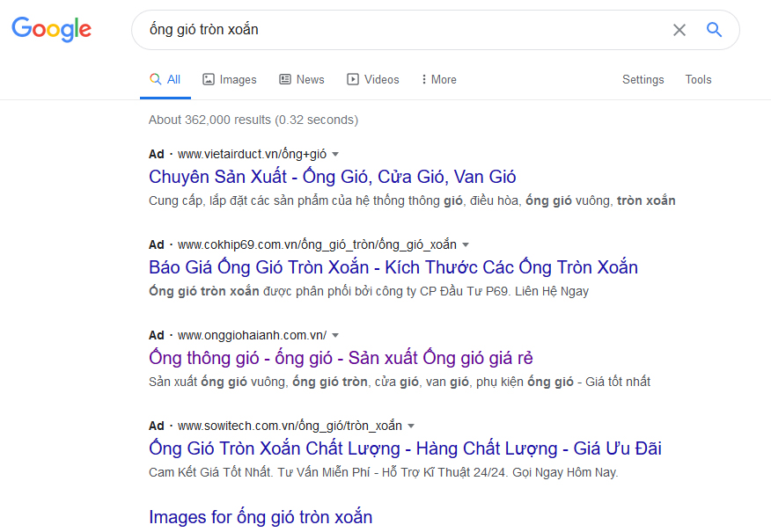Click www.vietairduct.vn URL text
The height and width of the screenshot is (532, 771).
[x=252, y=154]
